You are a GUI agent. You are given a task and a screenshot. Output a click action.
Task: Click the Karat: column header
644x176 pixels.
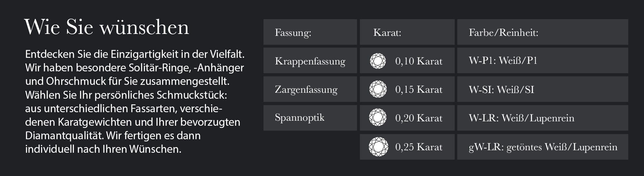coord(407,32)
